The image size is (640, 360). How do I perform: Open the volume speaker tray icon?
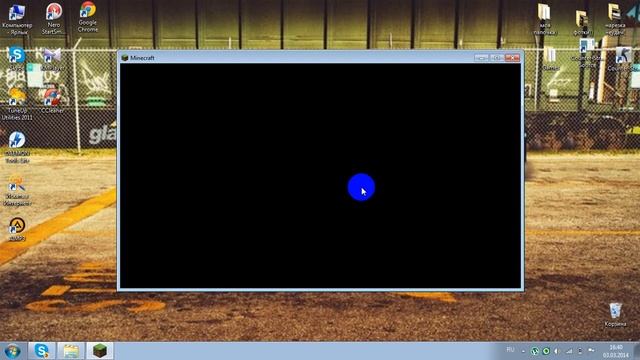[557, 351]
